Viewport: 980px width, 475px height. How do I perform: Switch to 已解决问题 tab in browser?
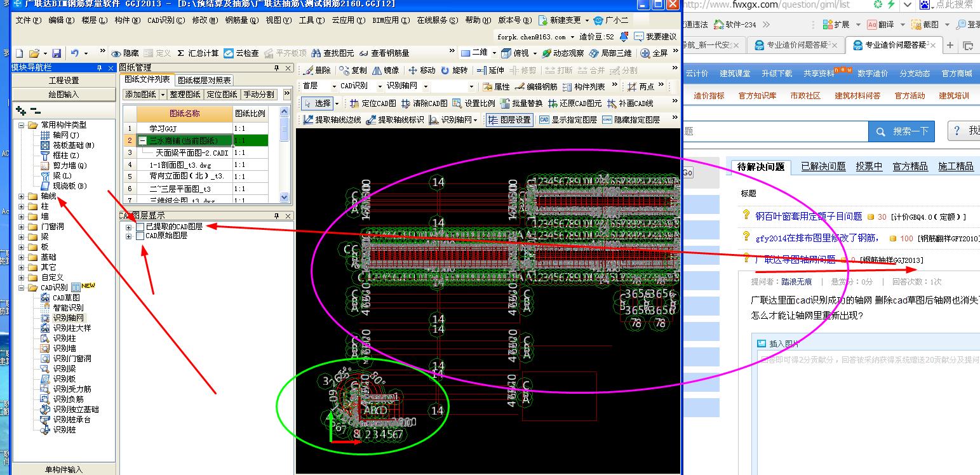click(x=823, y=166)
